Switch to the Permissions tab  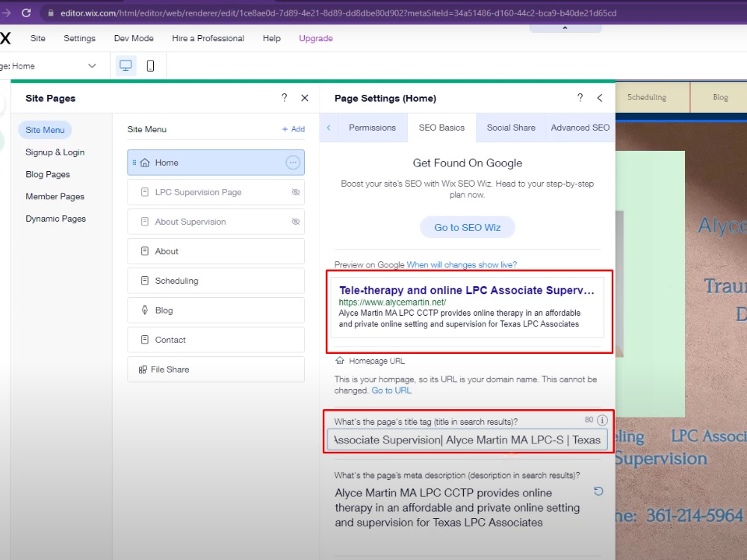373,128
